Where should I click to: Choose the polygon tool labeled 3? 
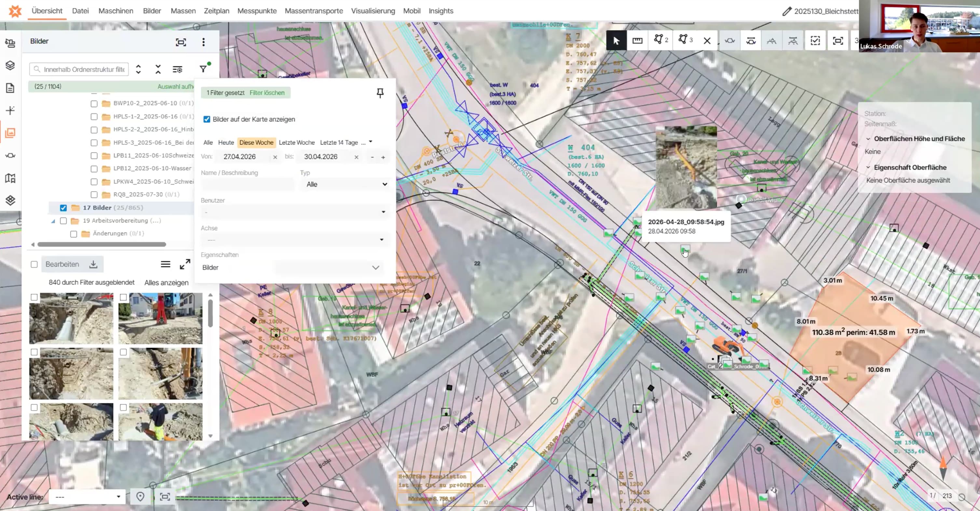click(685, 40)
